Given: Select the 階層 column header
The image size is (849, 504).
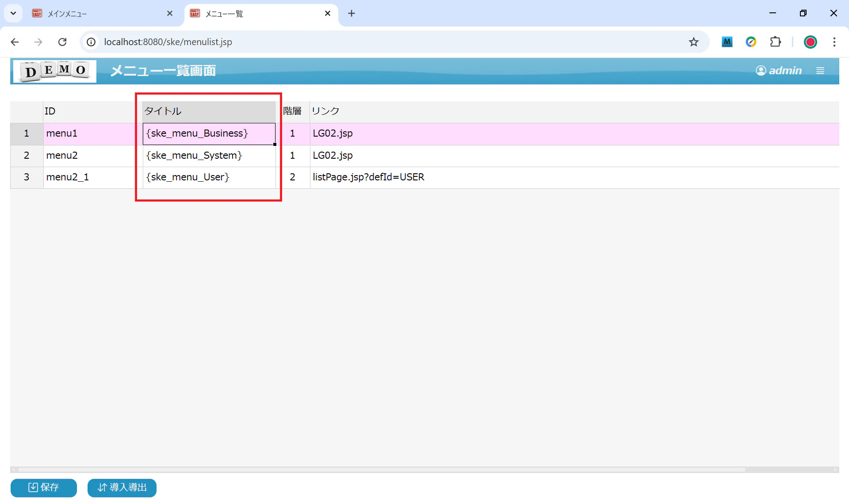Looking at the screenshot, I should (x=292, y=111).
